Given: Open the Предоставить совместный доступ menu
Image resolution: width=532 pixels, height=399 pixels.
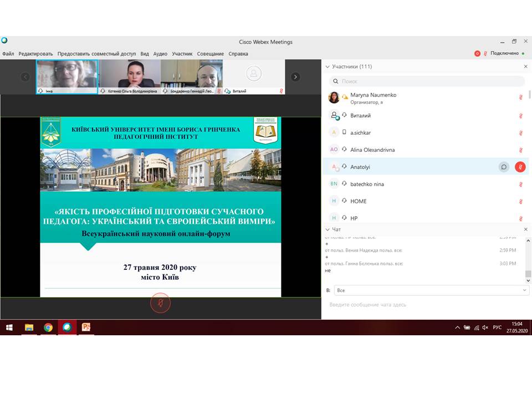Looking at the screenshot, I should click(96, 54).
